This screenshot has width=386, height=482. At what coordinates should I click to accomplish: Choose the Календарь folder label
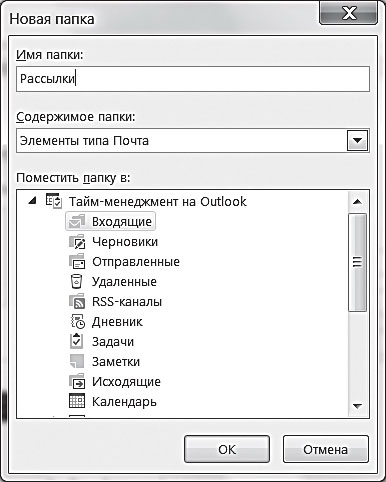pos(124,402)
